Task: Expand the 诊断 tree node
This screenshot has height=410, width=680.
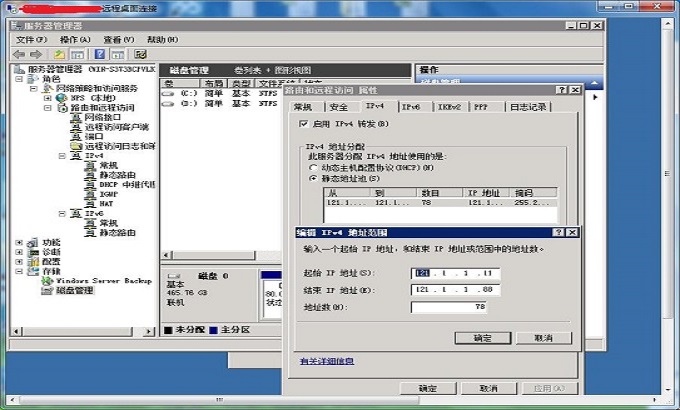Action: (19, 252)
